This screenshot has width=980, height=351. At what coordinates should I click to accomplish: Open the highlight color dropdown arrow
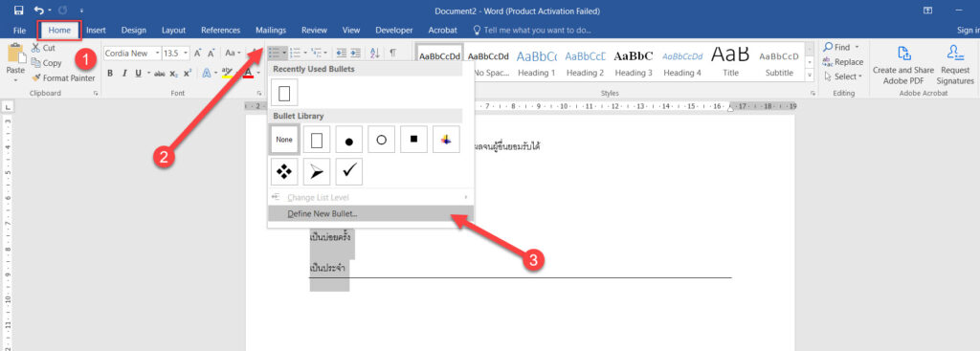(x=237, y=73)
